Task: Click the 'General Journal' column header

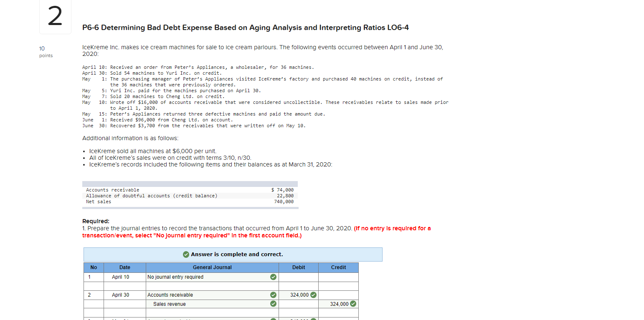Action: click(x=212, y=267)
